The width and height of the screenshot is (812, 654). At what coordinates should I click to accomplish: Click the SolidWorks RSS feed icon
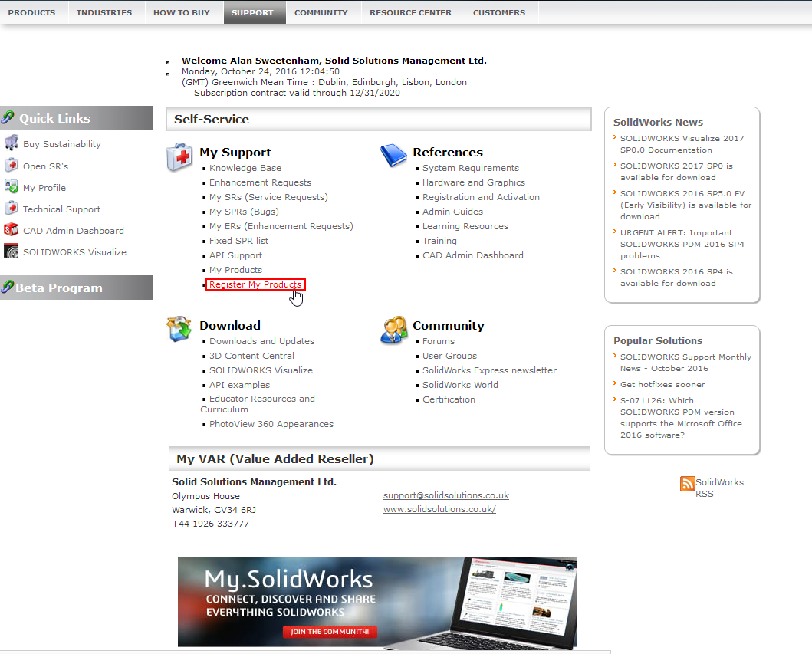(687, 484)
